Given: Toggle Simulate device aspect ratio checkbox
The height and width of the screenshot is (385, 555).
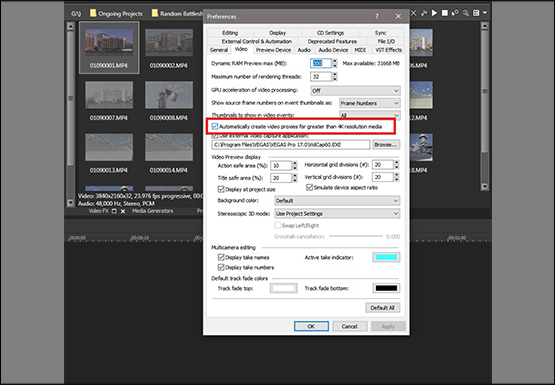Looking at the screenshot, I should pyautogui.click(x=309, y=188).
